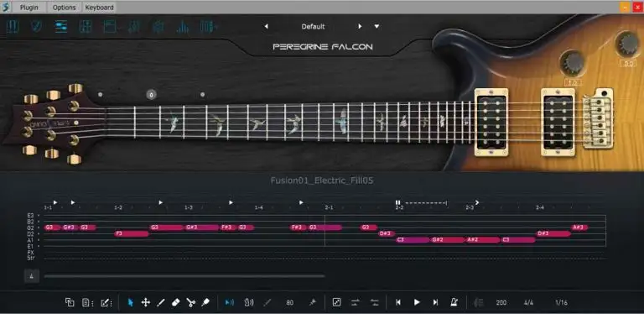Select the previous preset arrow
Viewport: 644px width, 314px height.
point(266,27)
